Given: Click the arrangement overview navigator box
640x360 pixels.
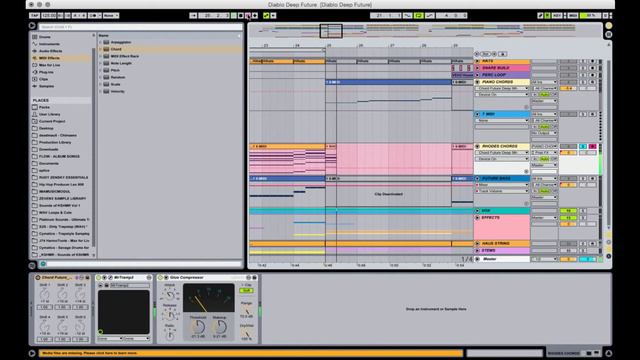Looking at the screenshot, I should point(331,31).
